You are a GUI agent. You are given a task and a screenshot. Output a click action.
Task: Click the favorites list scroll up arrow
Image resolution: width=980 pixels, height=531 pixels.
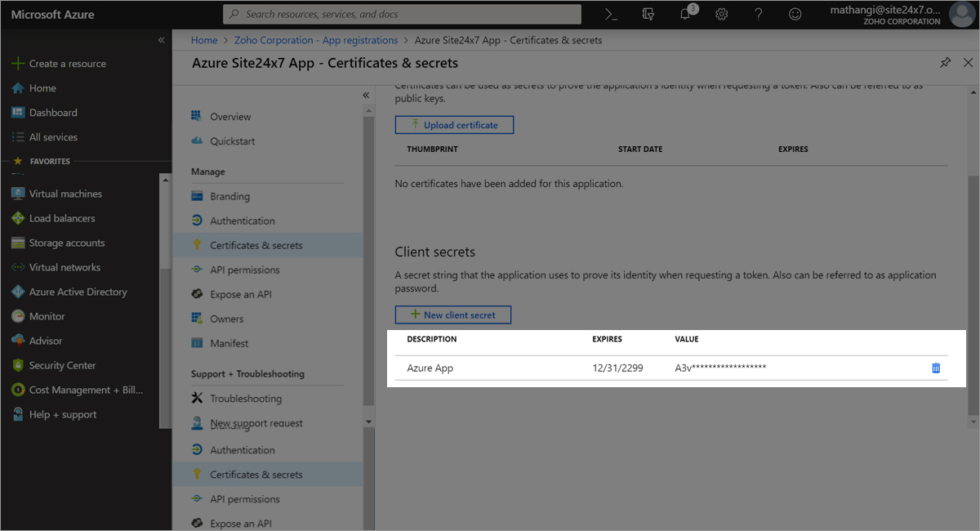[x=165, y=180]
